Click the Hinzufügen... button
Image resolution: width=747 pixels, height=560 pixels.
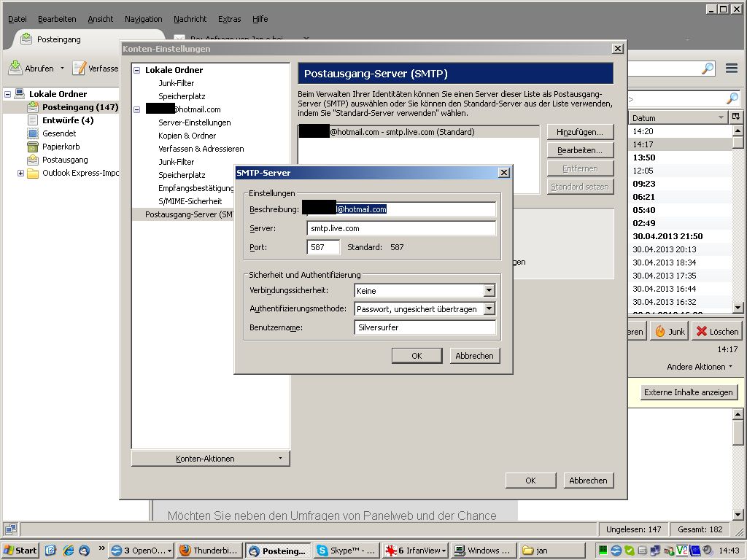pyautogui.click(x=580, y=132)
